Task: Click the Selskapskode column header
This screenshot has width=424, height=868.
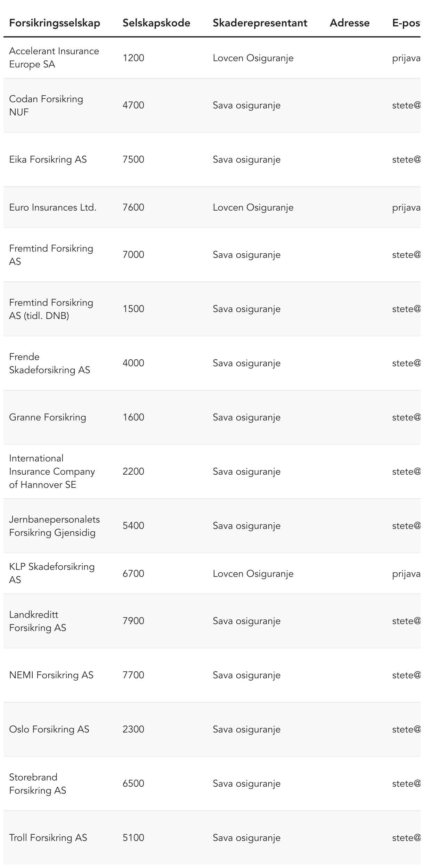Action: tap(156, 23)
